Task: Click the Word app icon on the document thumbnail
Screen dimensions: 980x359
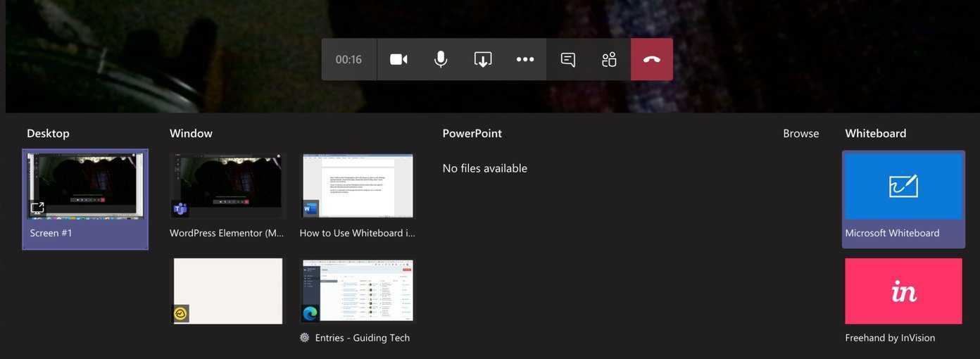Action: (x=310, y=209)
